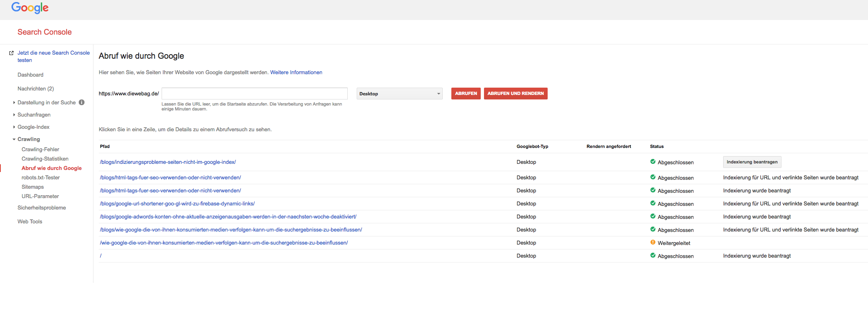Expand the Google-Index section
The height and width of the screenshot is (311, 868).
coord(14,127)
